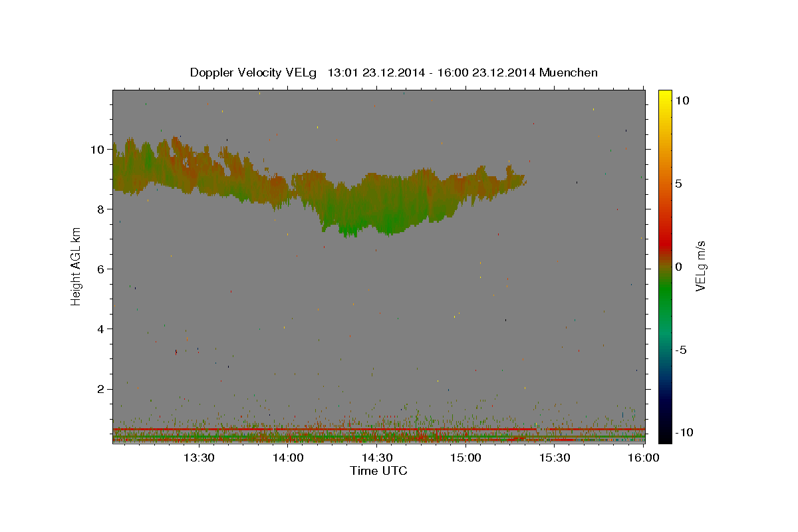Screen dimensions: 798x532
Task: Click the height tick label 4
Action: (x=100, y=329)
